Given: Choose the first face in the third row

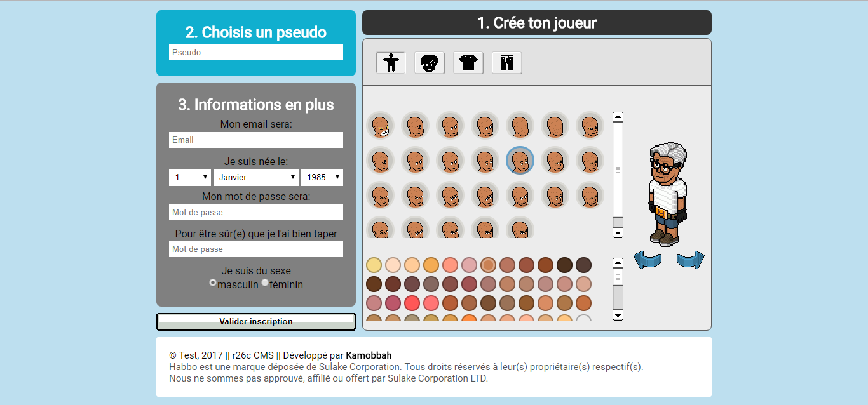Looking at the screenshot, I should click(380, 196).
